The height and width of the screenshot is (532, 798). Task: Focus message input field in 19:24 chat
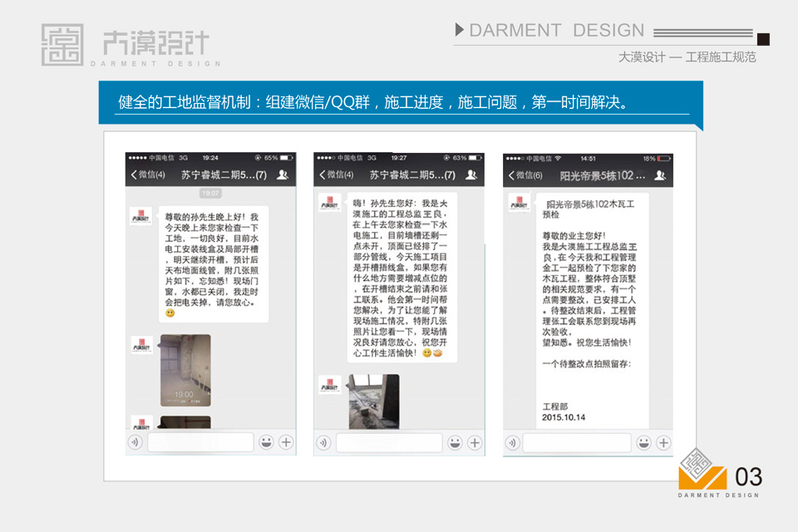point(200,442)
